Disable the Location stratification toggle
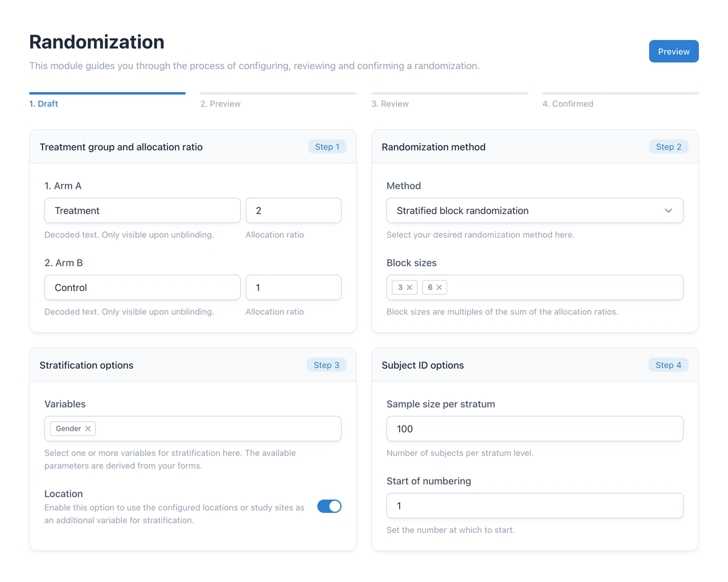This screenshot has height=582, width=728. point(329,506)
